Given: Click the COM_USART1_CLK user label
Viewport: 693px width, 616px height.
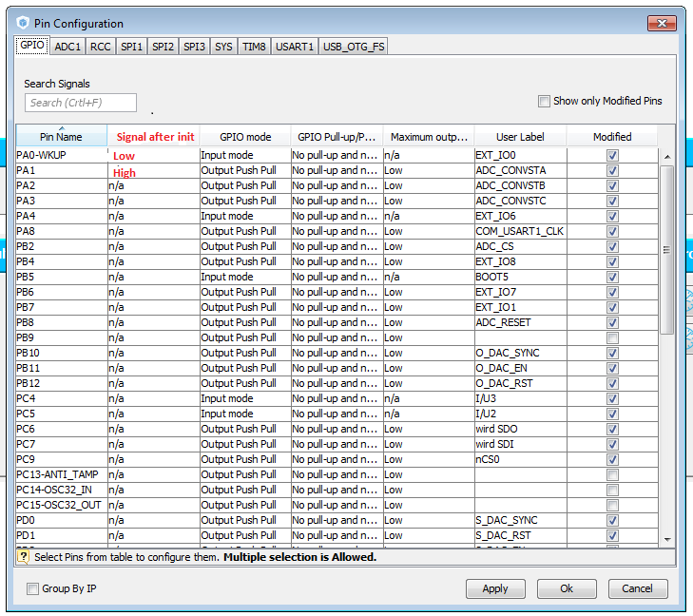Looking at the screenshot, I should (519, 231).
